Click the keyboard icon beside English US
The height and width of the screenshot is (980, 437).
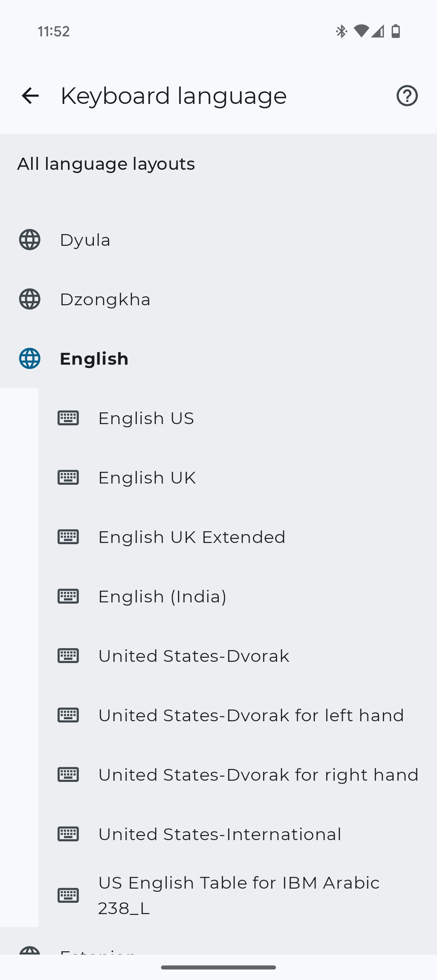pos(68,418)
